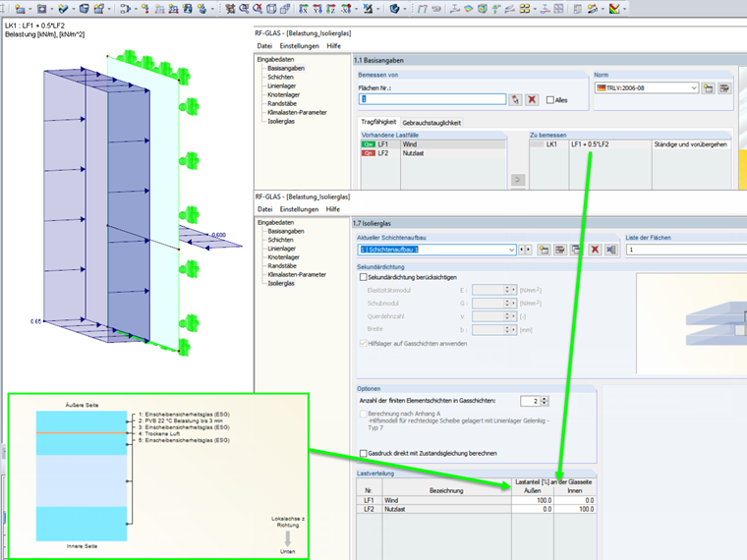Screen dimensions: 747x560
Task: Click the red X clear icon beside Flächen Nr.
Action: point(532,99)
